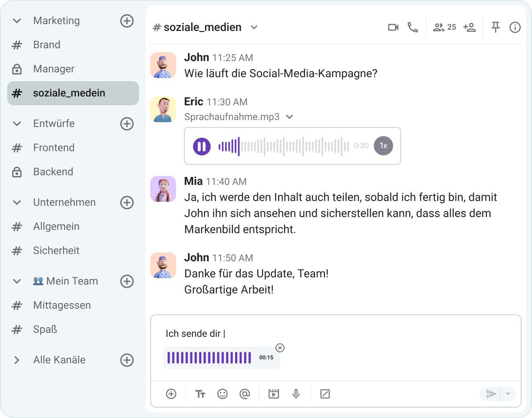Image resolution: width=532 pixels, height=418 pixels.
Task: Click the add member icon in header
Action: click(x=469, y=27)
